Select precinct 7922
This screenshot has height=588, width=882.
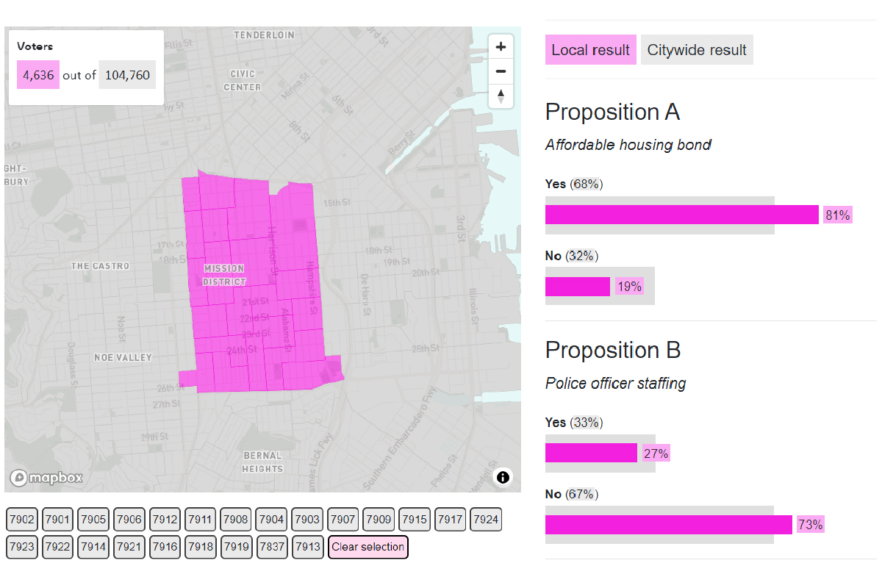tap(57, 547)
